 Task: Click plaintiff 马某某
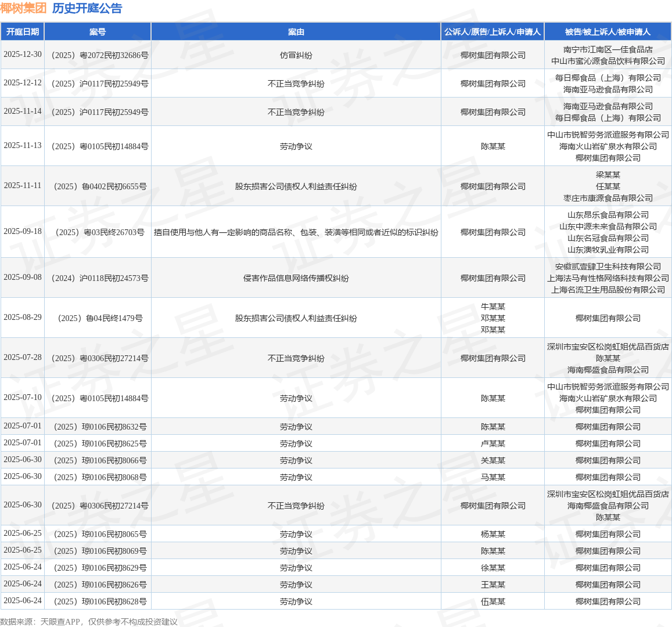(493, 477)
